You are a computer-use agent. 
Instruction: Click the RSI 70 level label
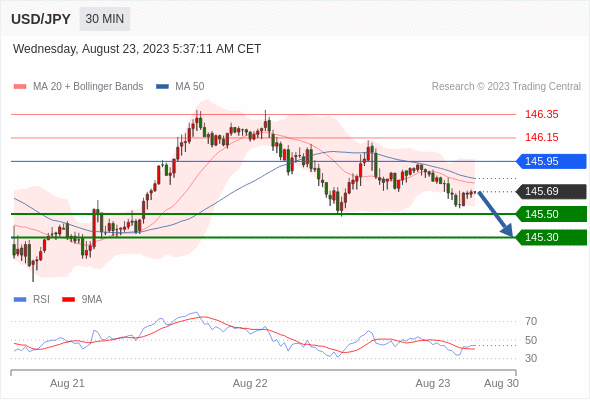pos(531,321)
